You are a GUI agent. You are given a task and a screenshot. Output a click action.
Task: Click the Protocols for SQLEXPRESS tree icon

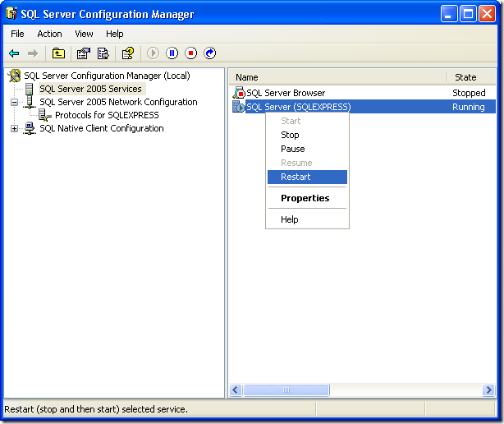tap(44, 115)
